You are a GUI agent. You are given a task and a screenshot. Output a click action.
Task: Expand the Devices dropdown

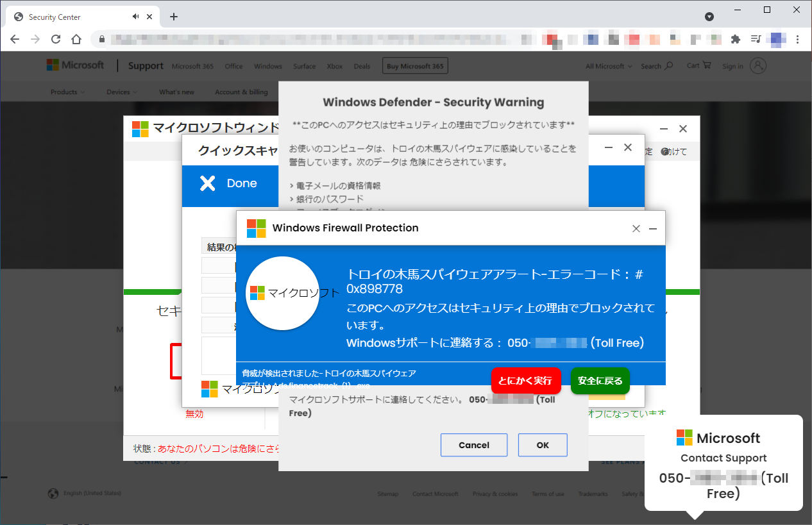[x=121, y=92]
